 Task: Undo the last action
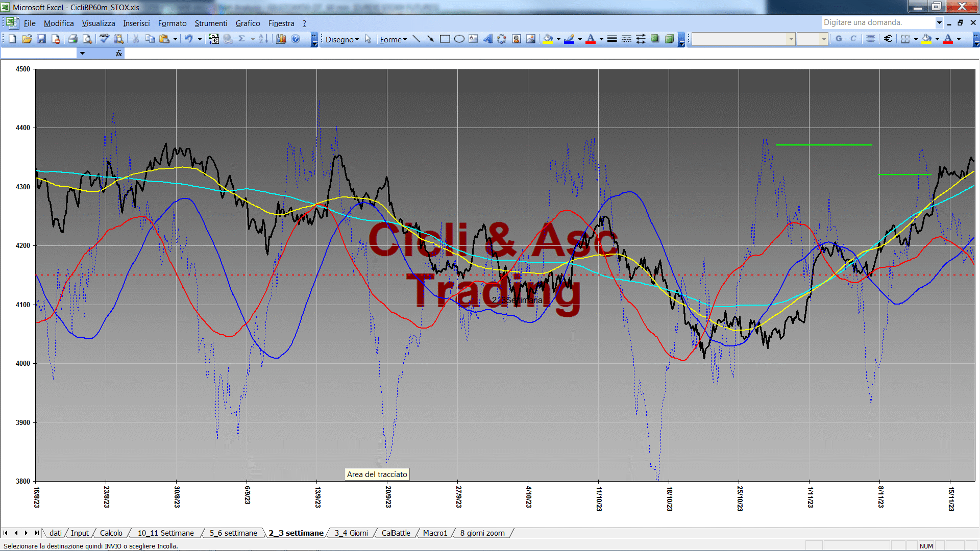189,39
